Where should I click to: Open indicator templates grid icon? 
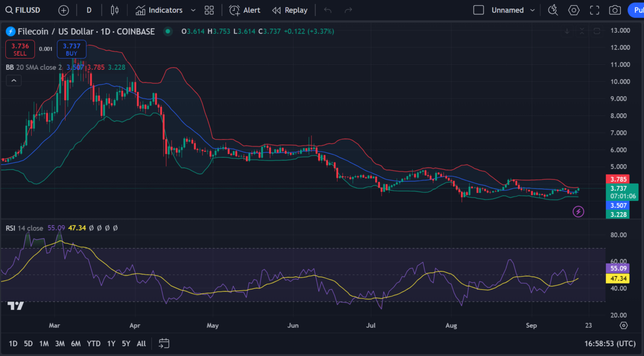point(209,10)
